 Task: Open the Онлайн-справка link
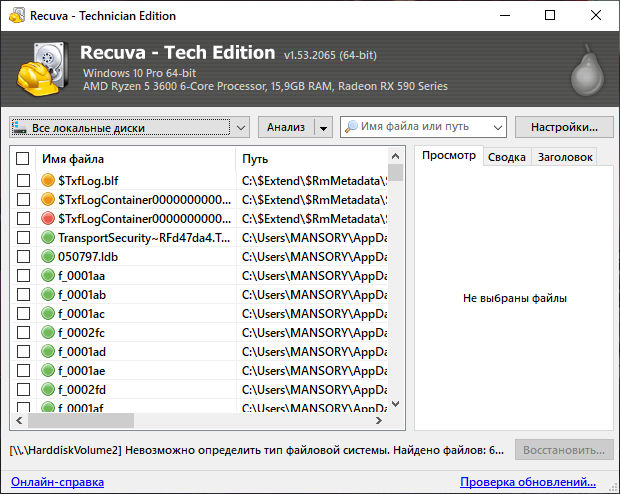click(x=56, y=482)
